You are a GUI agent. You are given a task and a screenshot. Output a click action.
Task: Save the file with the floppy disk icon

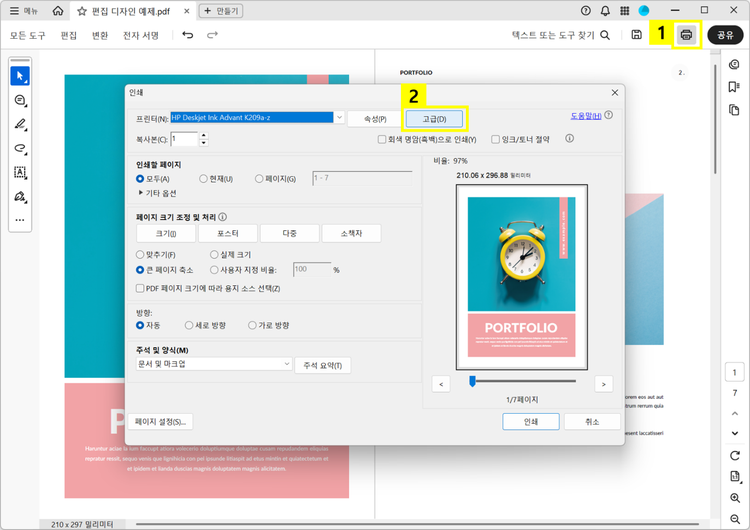click(636, 34)
